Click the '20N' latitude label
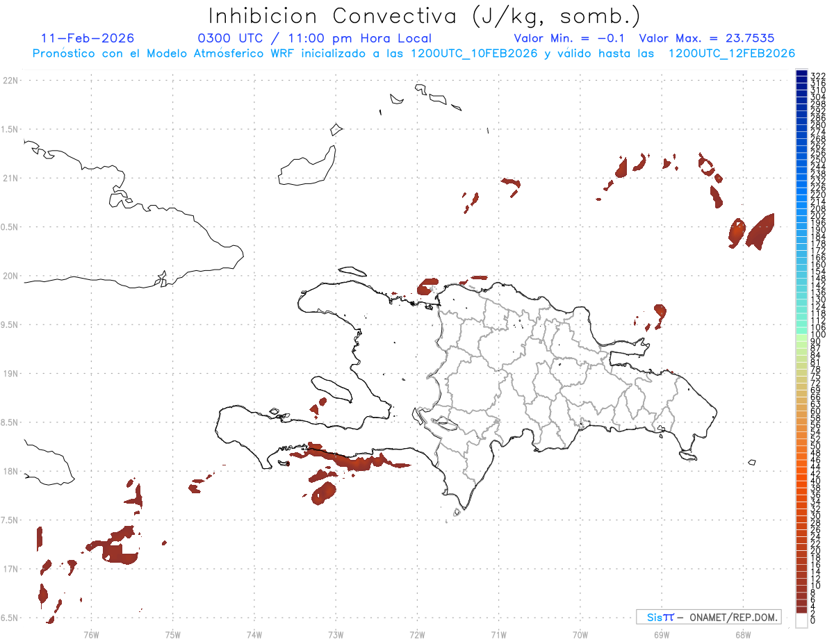Image resolution: width=834 pixels, height=644 pixels. tap(10, 276)
